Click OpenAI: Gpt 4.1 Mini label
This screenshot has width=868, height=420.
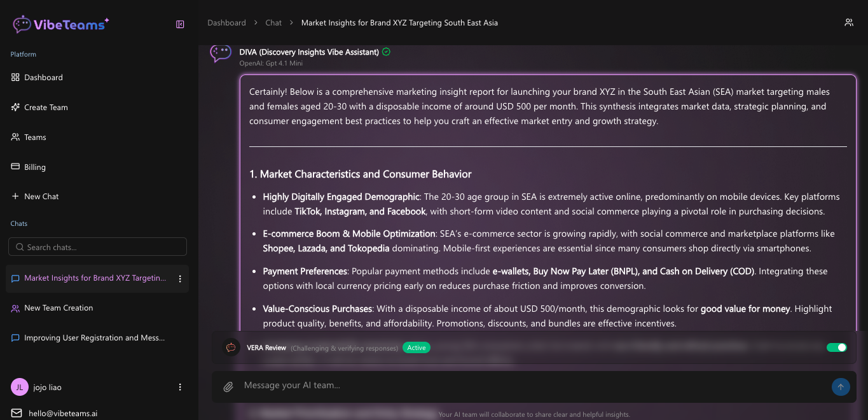tap(271, 64)
